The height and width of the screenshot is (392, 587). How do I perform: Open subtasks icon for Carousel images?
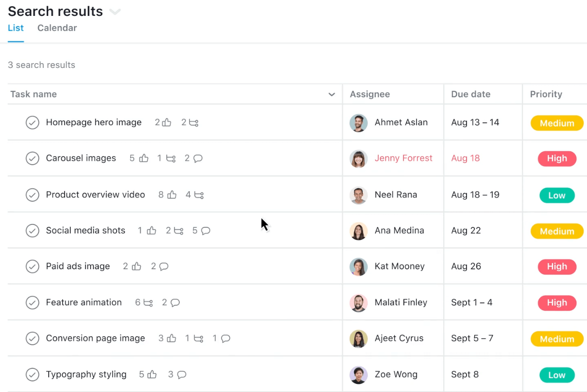pyautogui.click(x=171, y=158)
